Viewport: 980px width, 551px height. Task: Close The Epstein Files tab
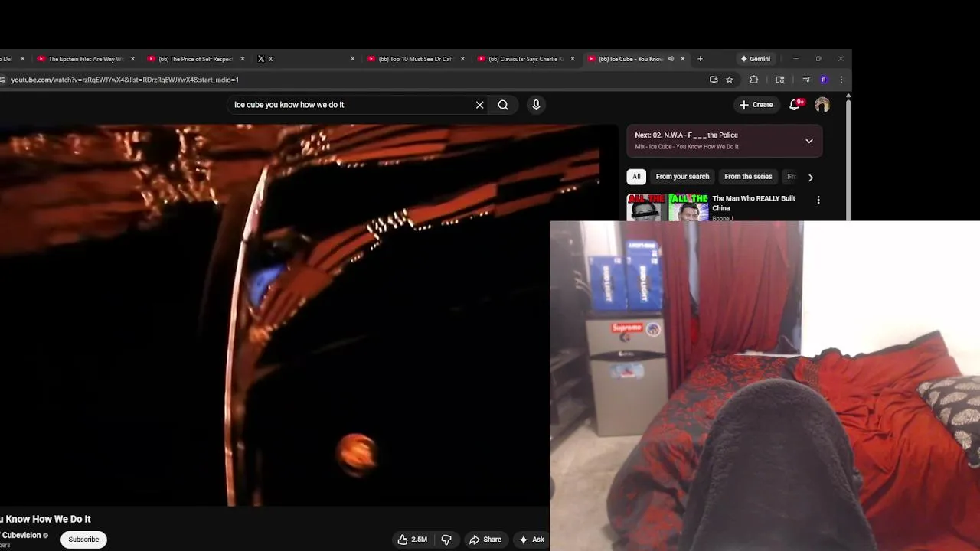pos(132,59)
